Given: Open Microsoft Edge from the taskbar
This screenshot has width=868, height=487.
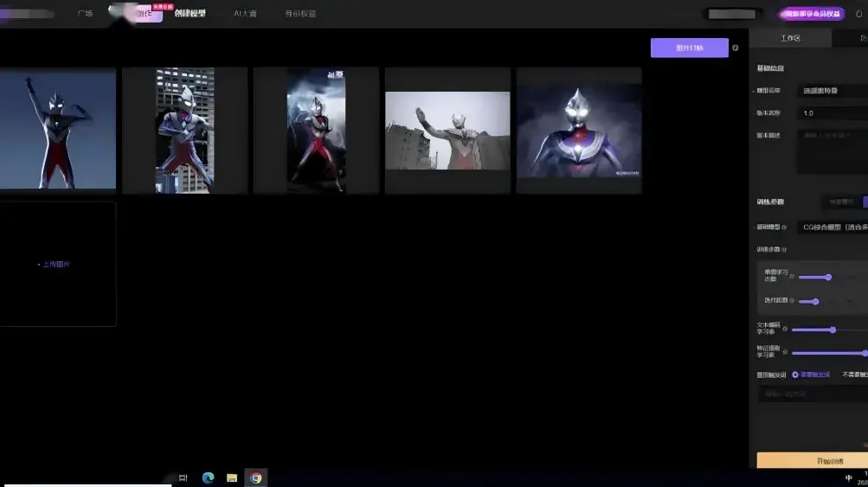Looking at the screenshot, I should point(209,477).
